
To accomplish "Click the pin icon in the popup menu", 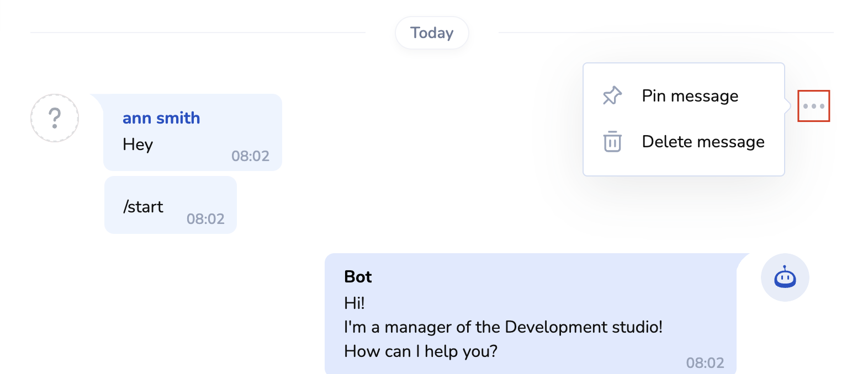I will tap(612, 96).
